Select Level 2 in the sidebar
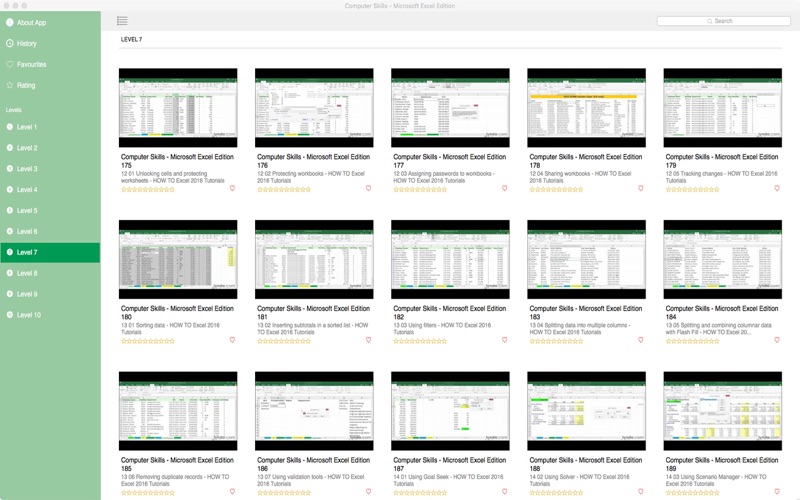Screen dimensions: 800x500 pos(50,147)
